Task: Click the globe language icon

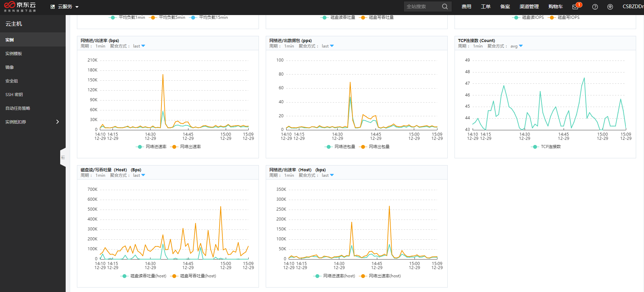Action: coord(610,7)
